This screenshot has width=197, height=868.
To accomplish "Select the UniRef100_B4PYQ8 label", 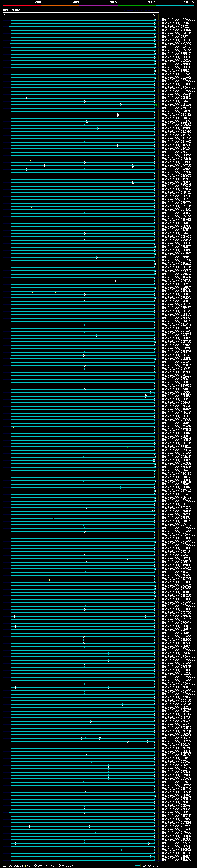I will click(x=177, y=853).
